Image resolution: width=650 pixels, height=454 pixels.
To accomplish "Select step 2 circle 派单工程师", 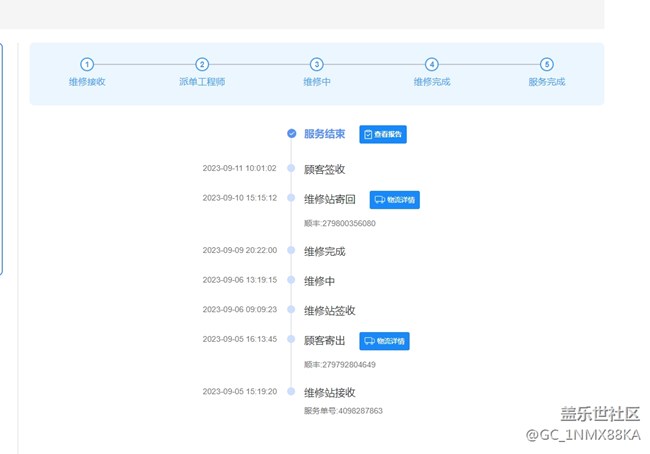I will pyautogui.click(x=202, y=64).
